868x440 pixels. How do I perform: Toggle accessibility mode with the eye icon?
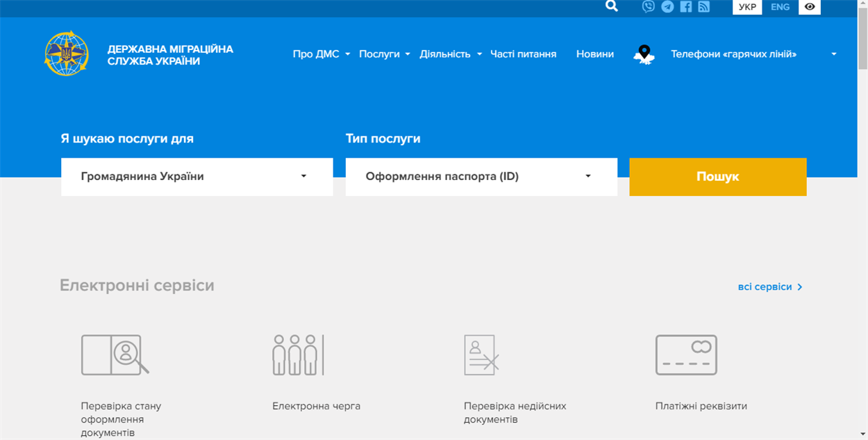coord(810,7)
